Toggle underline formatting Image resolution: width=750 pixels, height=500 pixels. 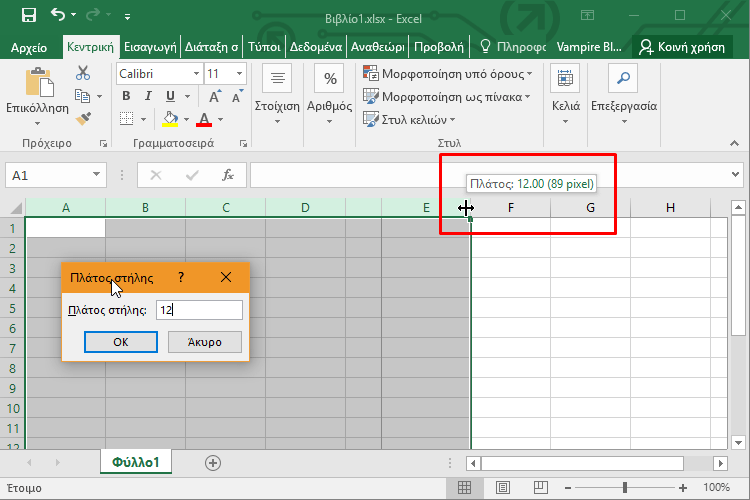tap(170, 96)
